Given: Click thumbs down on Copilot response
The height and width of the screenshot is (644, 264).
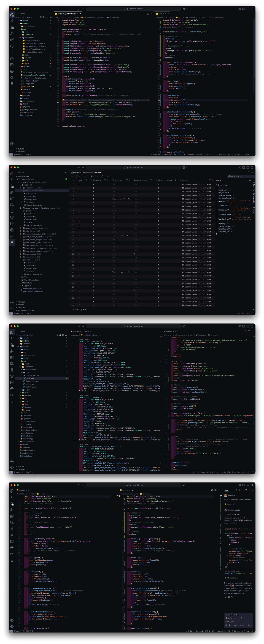Looking at the screenshot, I should click(x=232, y=597).
